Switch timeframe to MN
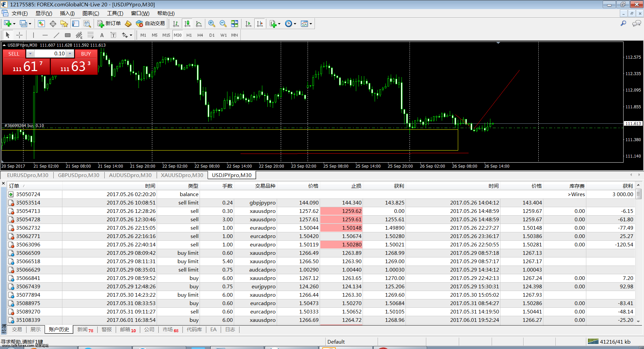 (x=234, y=35)
